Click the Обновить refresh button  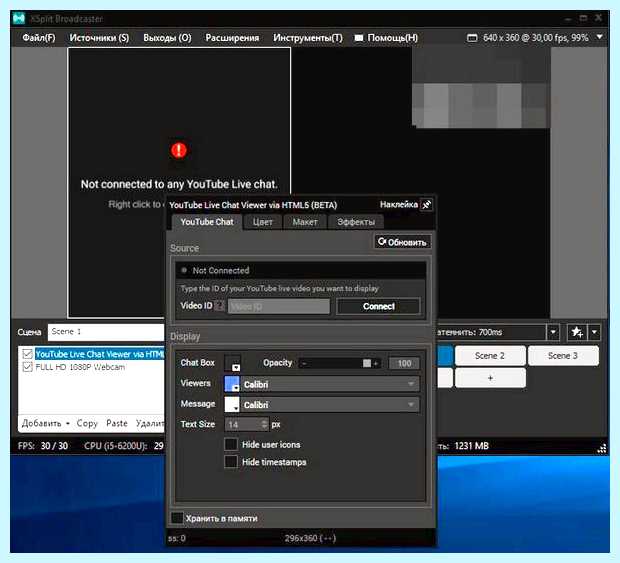pos(403,242)
